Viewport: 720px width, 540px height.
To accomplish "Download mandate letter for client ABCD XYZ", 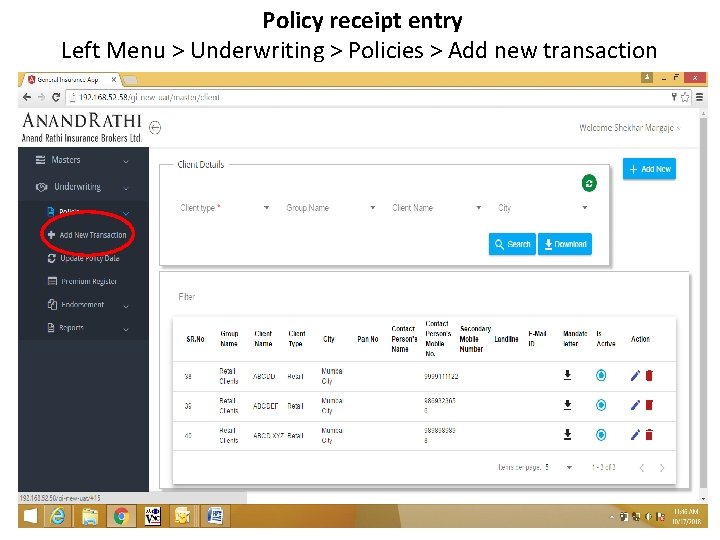I will (568, 434).
